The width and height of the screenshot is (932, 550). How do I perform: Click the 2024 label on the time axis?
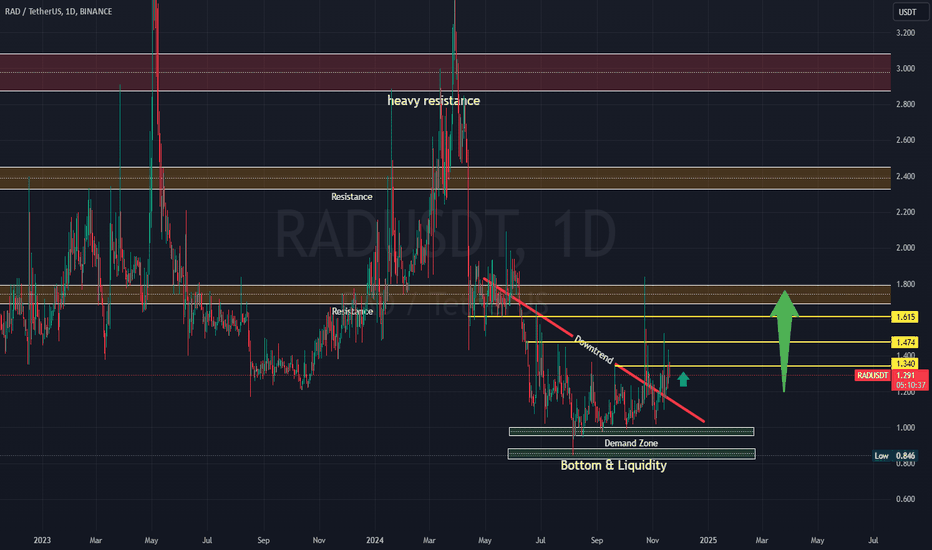click(374, 540)
